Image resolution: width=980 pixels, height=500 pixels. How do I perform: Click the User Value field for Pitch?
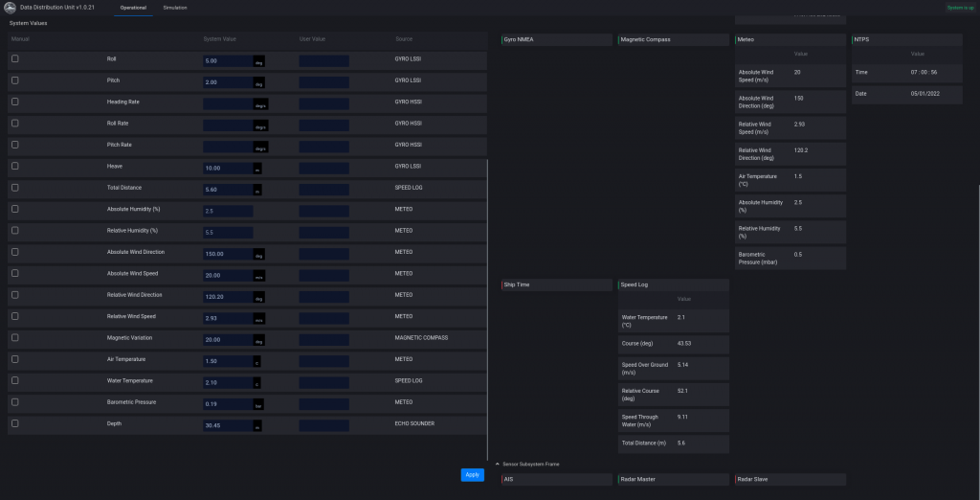(x=323, y=81)
